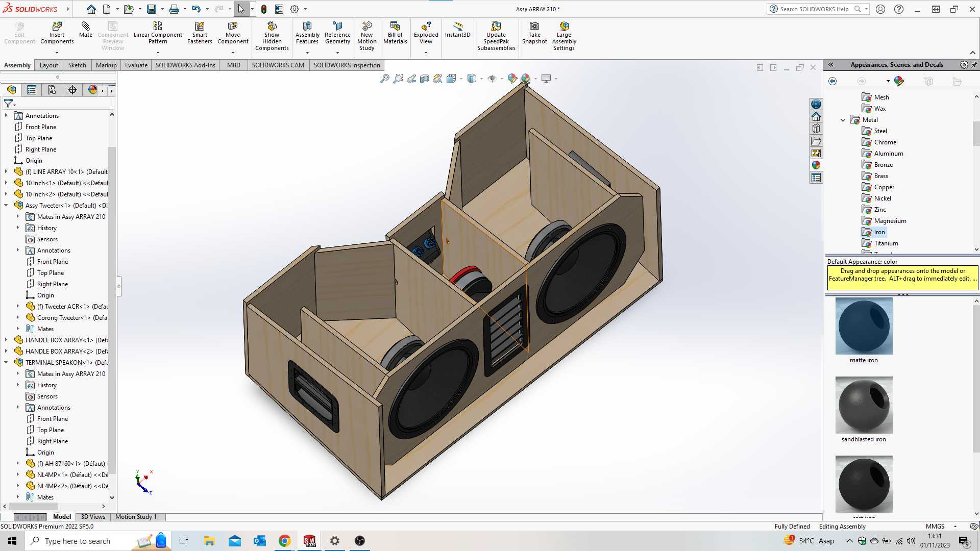Image resolution: width=980 pixels, height=551 pixels.
Task: Select the Chrome appearance folder
Action: (x=879, y=142)
